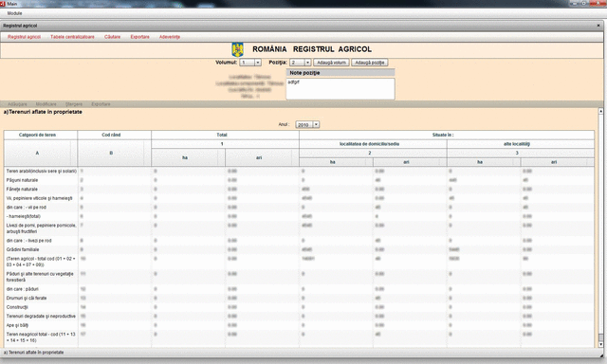This screenshot has height=364, width=607.
Task: Focus the Note poziție text area
Action: pos(340,88)
